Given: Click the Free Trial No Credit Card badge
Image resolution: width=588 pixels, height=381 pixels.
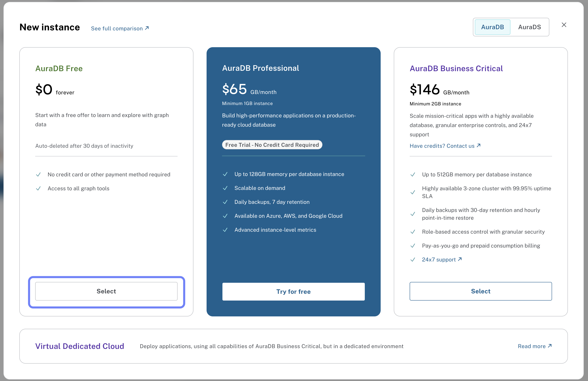Looking at the screenshot, I should (272, 144).
